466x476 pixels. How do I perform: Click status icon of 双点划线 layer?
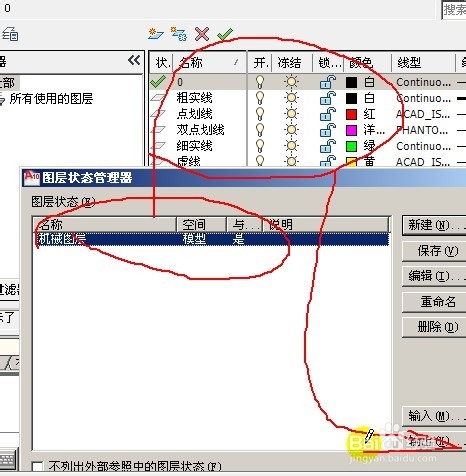tap(158, 130)
